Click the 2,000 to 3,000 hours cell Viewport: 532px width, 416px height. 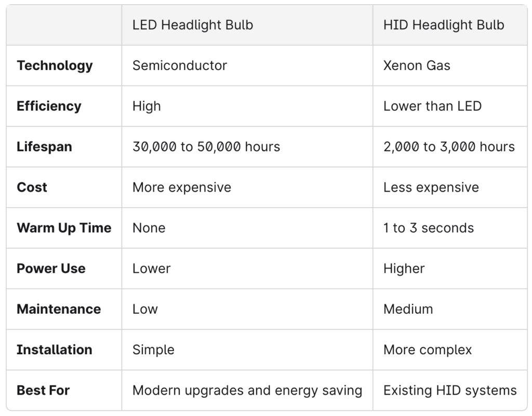click(x=449, y=146)
